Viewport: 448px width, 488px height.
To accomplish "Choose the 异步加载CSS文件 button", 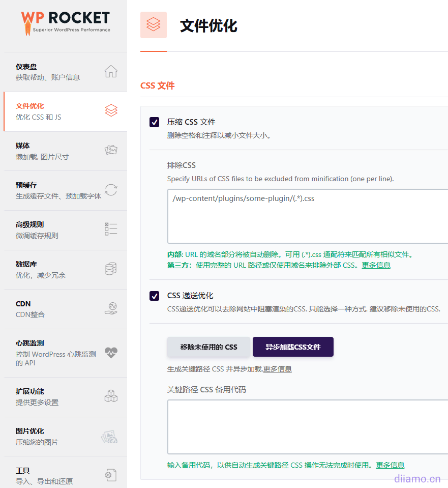I will tap(293, 347).
